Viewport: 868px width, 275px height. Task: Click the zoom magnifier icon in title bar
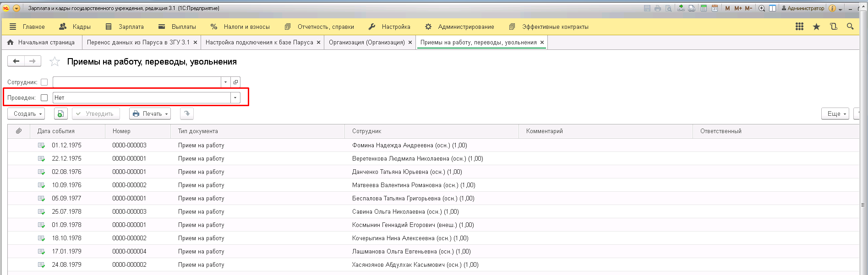[762, 8]
